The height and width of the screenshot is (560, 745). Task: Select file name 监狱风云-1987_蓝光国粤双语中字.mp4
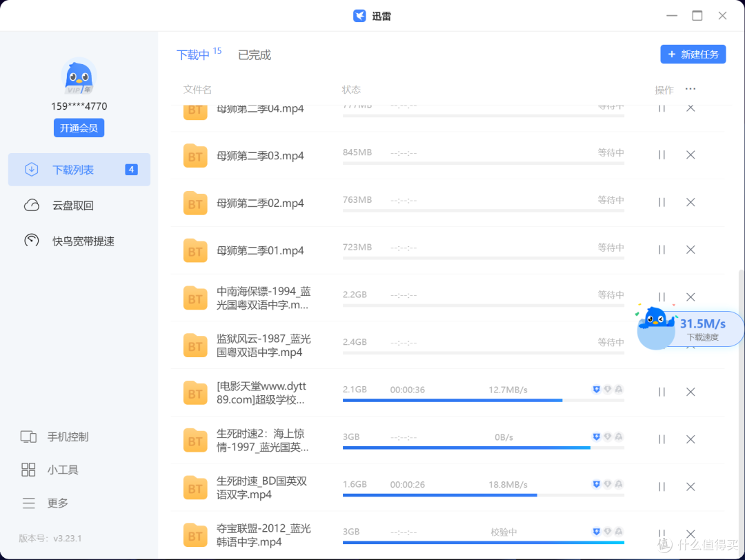[x=264, y=346]
